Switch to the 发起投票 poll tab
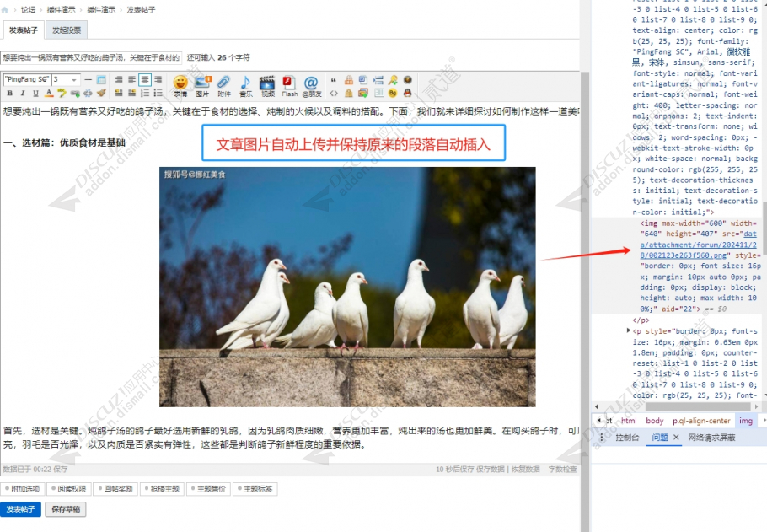Image resolution: width=767 pixels, height=532 pixels. coord(67,30)
